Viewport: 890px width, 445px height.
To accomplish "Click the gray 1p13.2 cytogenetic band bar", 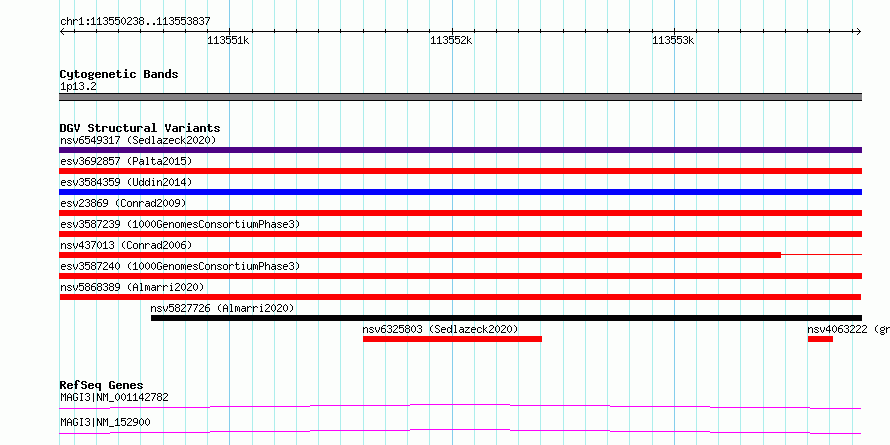I will click(x=460, y=97).
